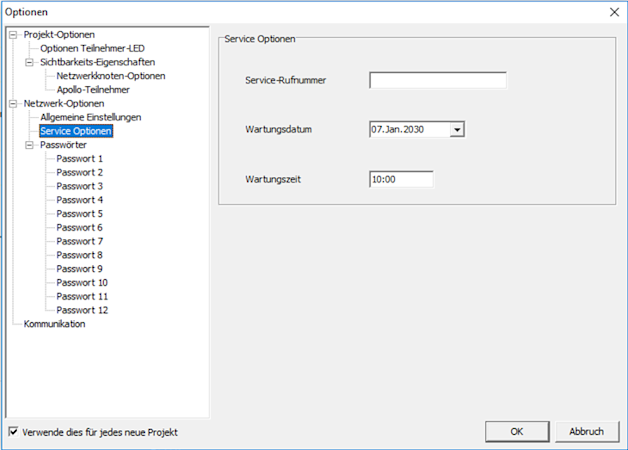Click the Wartungszeit time field
The width and height of the screenshot is (628, 450).
401,179
